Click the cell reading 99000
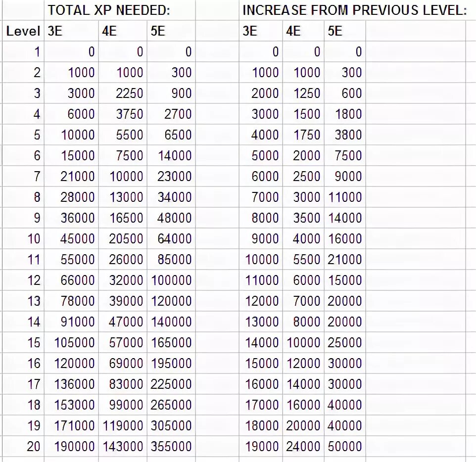 (123, 405)
